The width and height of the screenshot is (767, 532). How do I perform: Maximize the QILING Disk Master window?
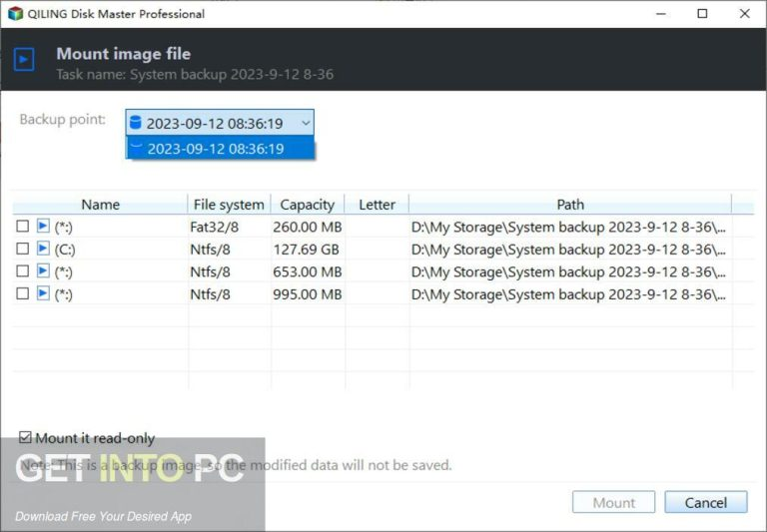click(x=702, y=14)
